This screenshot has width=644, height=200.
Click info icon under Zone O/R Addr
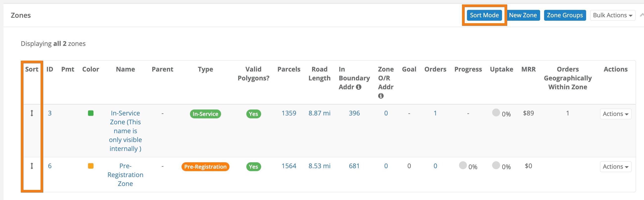point(381,96)
